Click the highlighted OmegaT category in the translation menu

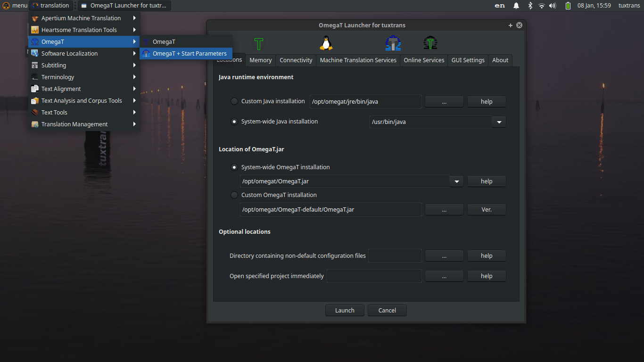(84, 42)
